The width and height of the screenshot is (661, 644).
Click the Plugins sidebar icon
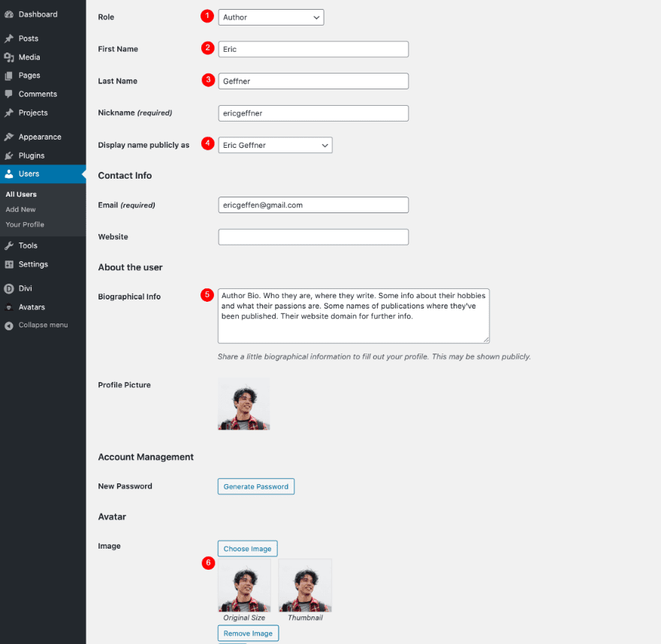[x=31, y=155]
